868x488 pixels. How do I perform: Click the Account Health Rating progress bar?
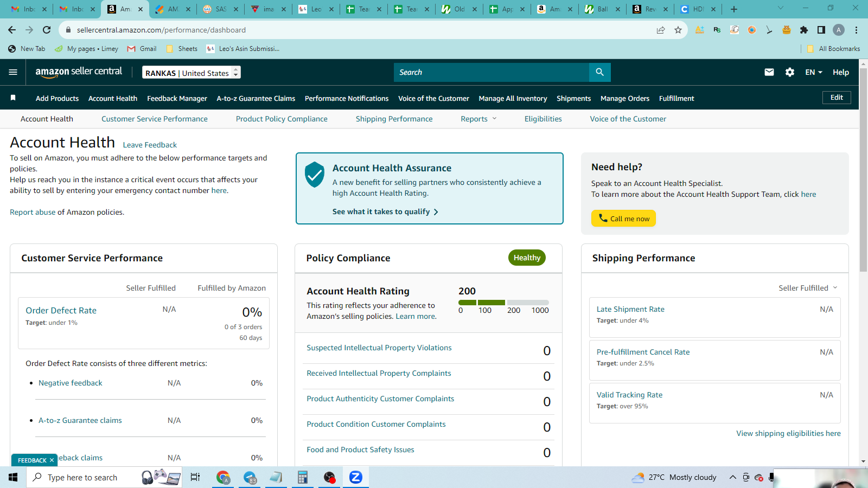(503, 303)
